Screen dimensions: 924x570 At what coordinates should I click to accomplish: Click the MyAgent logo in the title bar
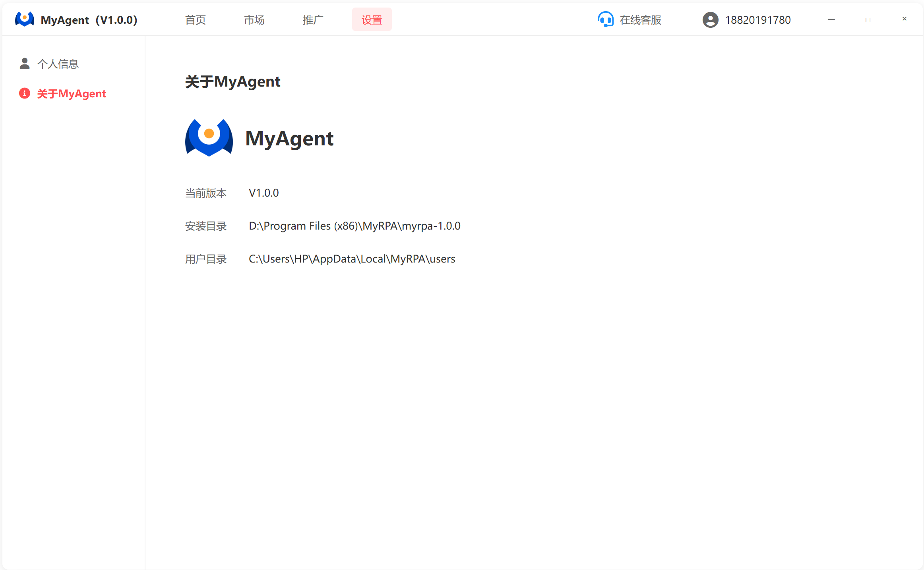(x=24, y=19)
